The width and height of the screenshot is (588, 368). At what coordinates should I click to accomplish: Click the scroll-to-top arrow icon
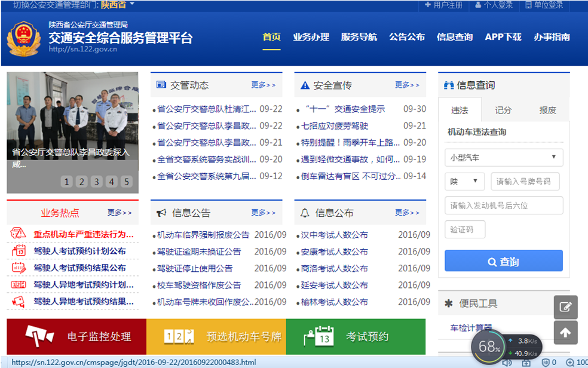click(565, 333)
